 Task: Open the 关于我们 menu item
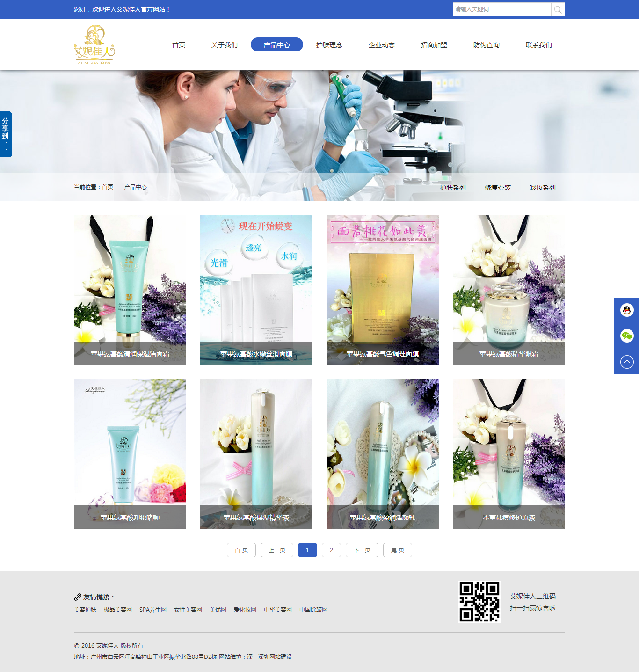pos(225,45)
